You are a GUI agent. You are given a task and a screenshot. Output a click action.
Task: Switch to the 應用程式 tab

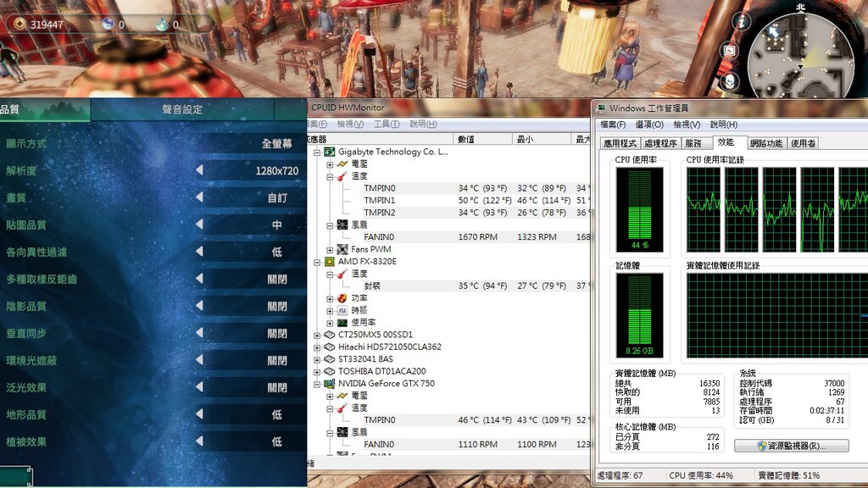pyautogui.click(x=620, y=143)
